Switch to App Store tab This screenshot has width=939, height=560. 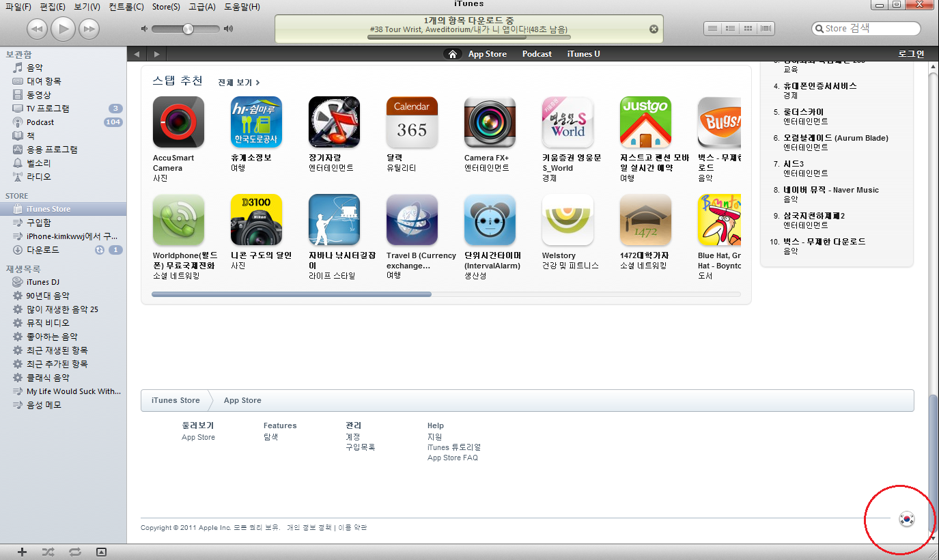pyautogui.click(x=488, y=54)
